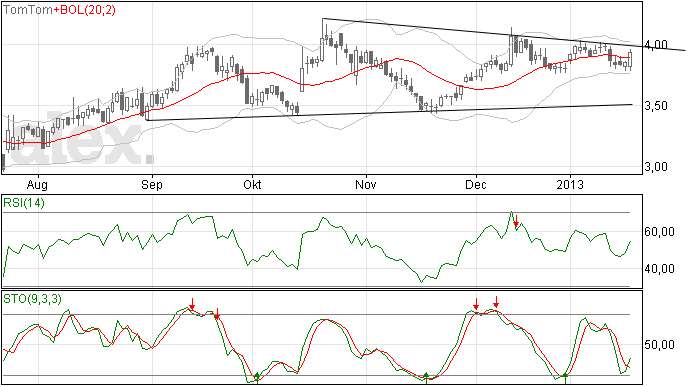Screen dimensions: 690x387
Task: Click the 4,00 price axis value
Action: click(x=656, y=45)
